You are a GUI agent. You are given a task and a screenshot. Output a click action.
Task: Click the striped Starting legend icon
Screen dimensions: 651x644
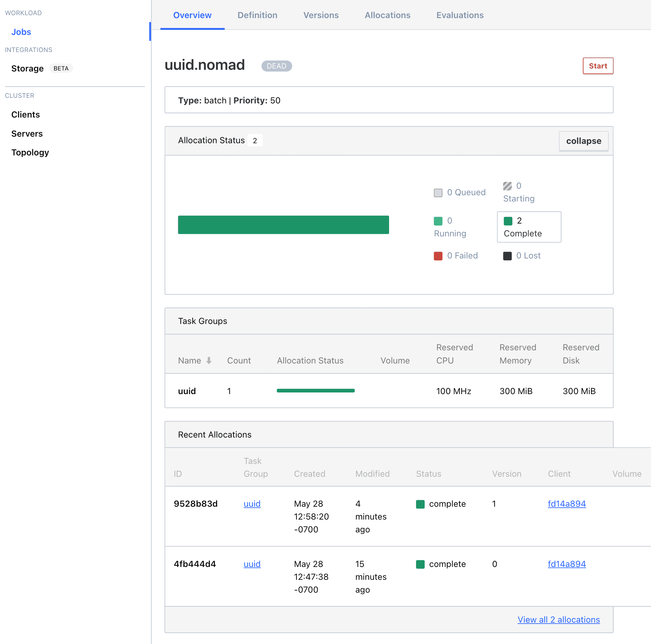point(507,186)
